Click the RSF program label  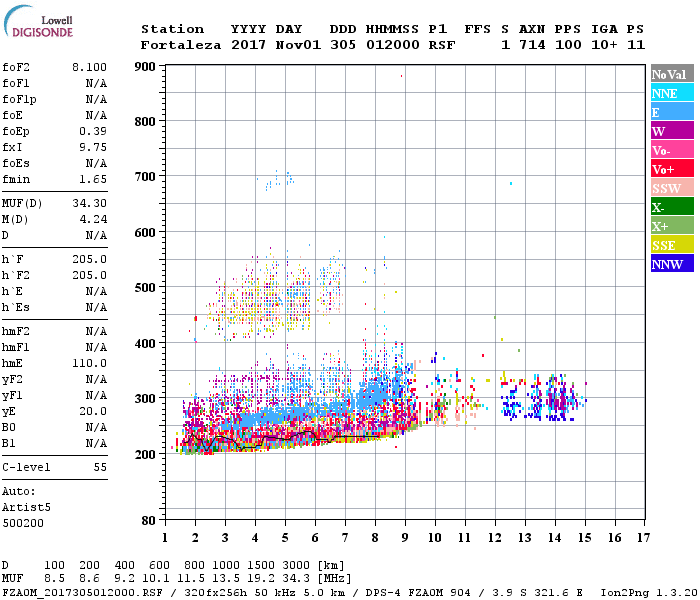(x=442, y=45)
